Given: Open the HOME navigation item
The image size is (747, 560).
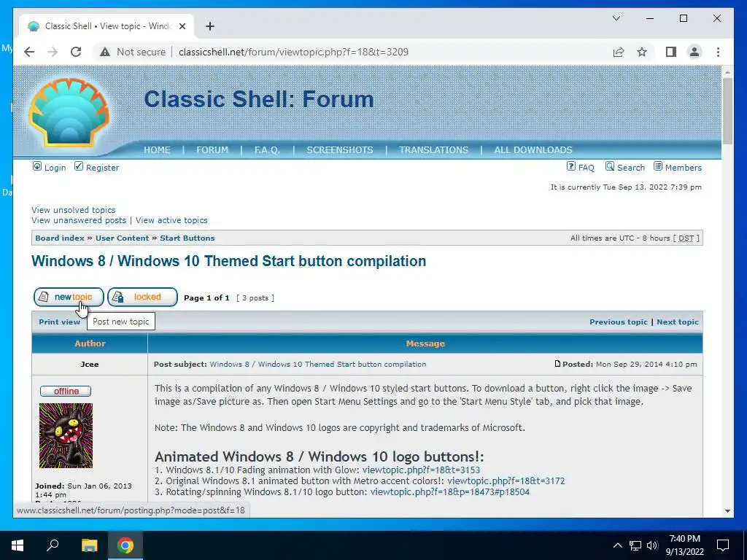Looking at the screenshot, I should click(157, 150).
